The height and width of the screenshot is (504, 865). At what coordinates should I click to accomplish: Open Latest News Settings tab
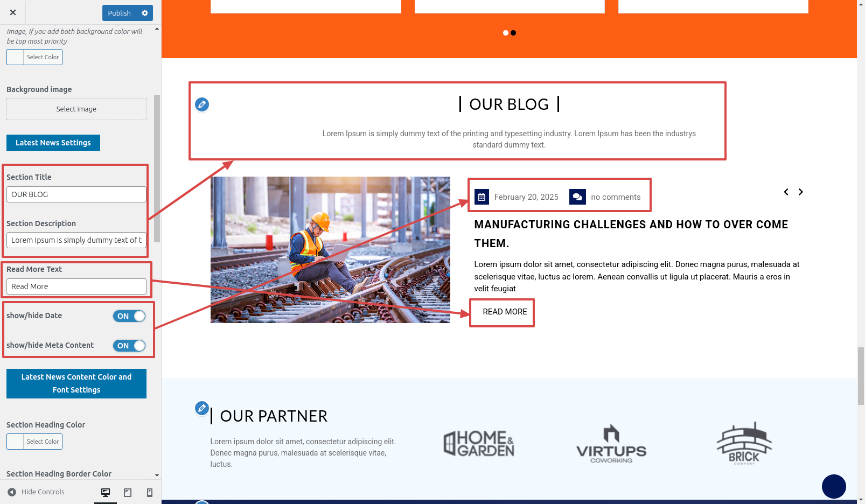point(53,143)
